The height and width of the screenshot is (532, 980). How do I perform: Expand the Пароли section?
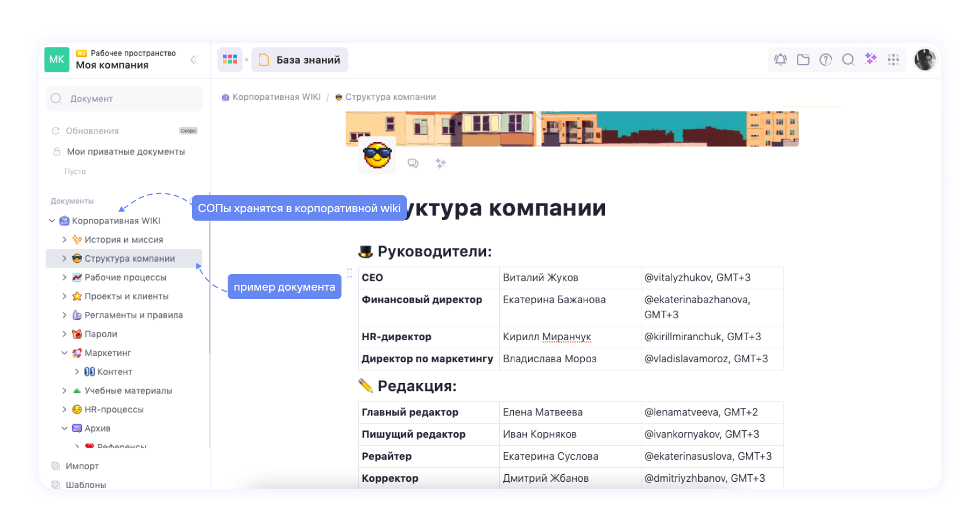pyautogui.click(x=65, y=334)
